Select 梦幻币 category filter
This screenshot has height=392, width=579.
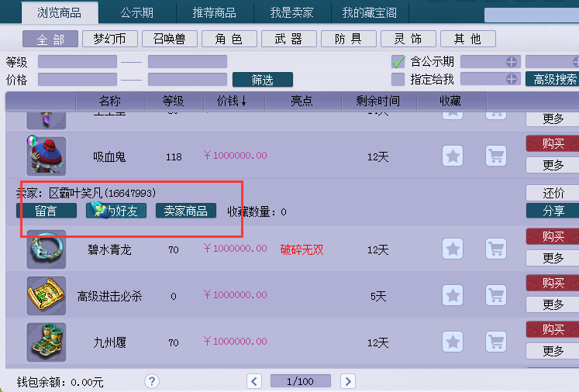point(110,39)
